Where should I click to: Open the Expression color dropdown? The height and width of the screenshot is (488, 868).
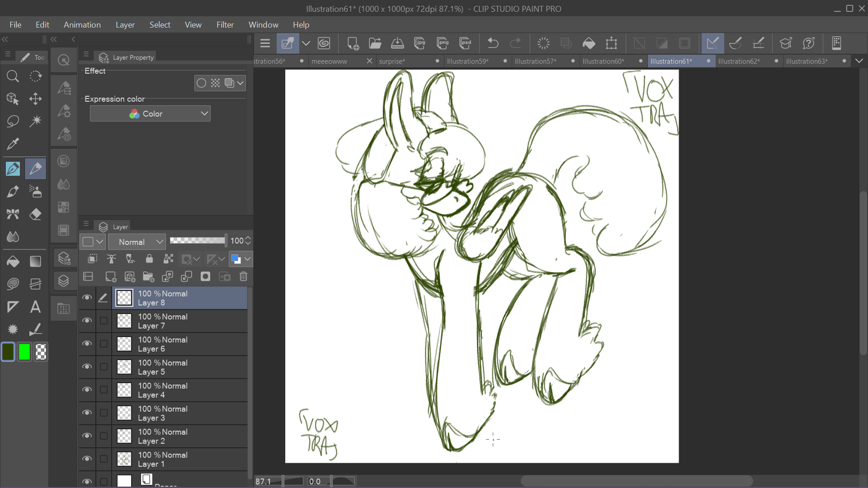[x=150, y=114]
